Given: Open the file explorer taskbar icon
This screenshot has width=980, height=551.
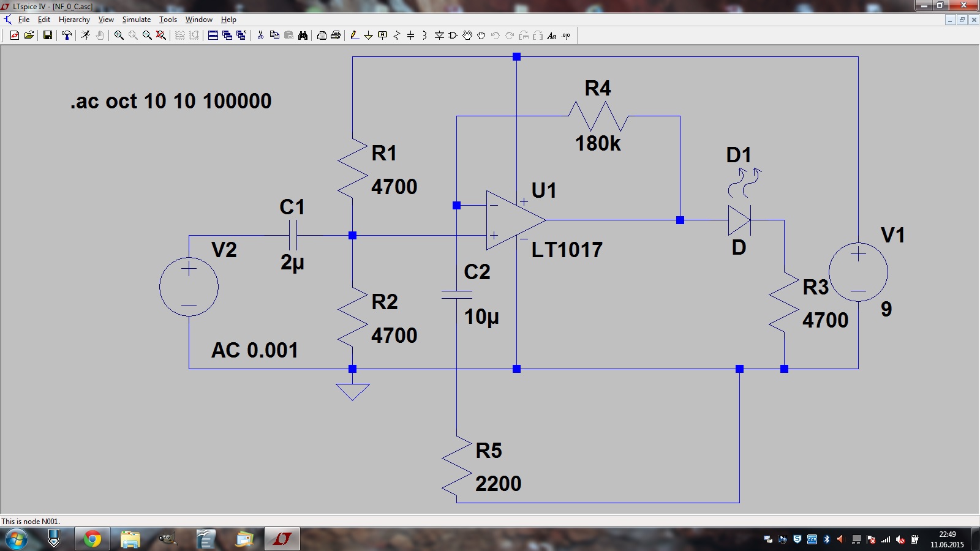Looking at the screenshot, I should 130,539.
